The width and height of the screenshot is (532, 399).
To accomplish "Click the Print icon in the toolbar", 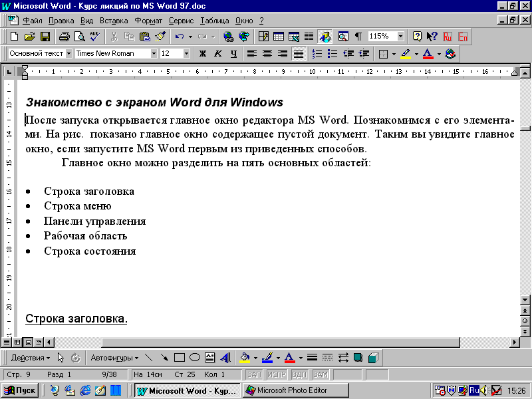I will [x=64, y=37].
